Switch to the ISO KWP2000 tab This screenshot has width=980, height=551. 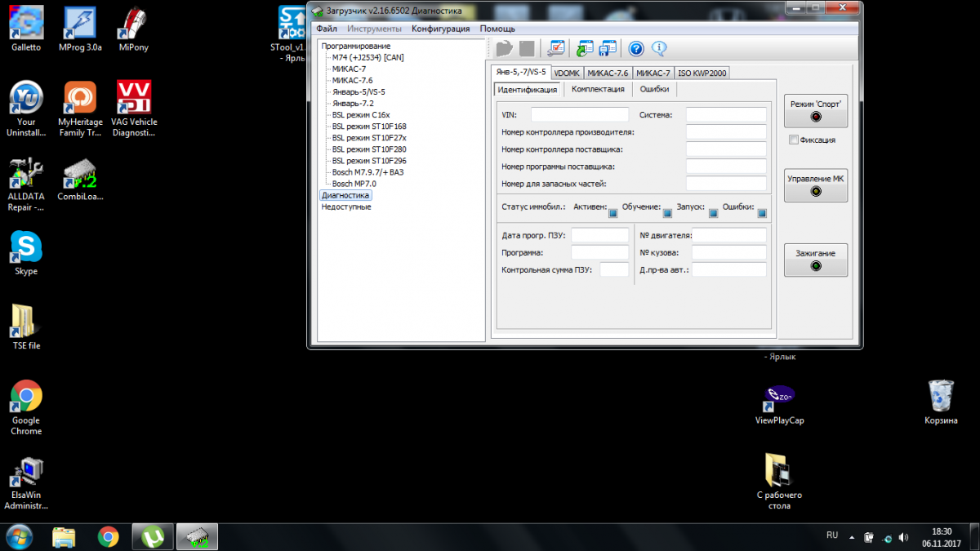pyautogui.click(x=702, y=73)
